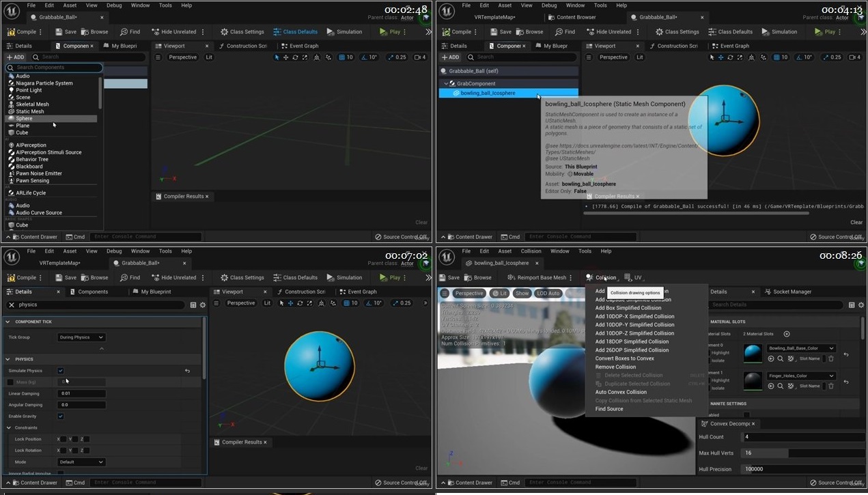Image resolution: width=868 pixels, height=495 pixels.
Task: Click camera speed 4 icon in 00:02:48 viewport
Action: 421,57
